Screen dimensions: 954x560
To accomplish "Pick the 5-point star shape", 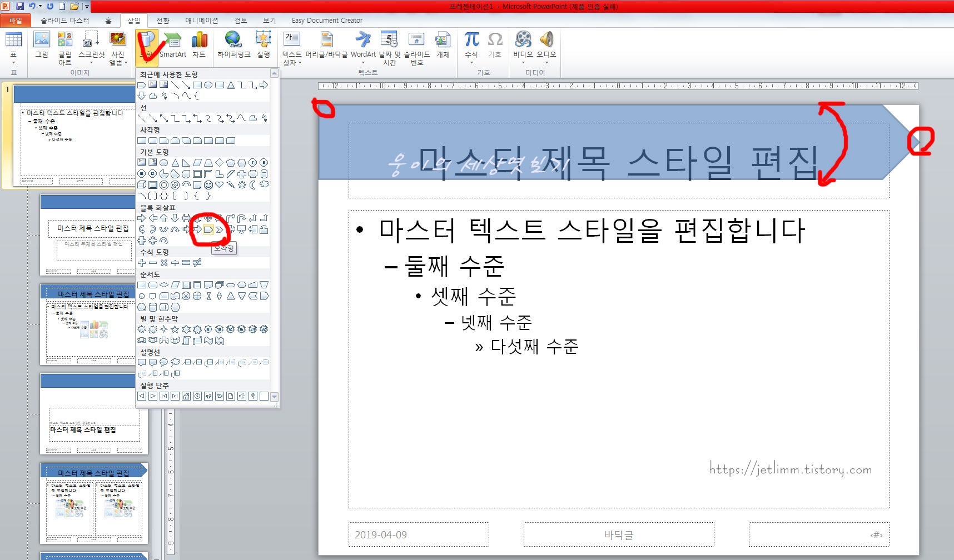I will [175, 329].
